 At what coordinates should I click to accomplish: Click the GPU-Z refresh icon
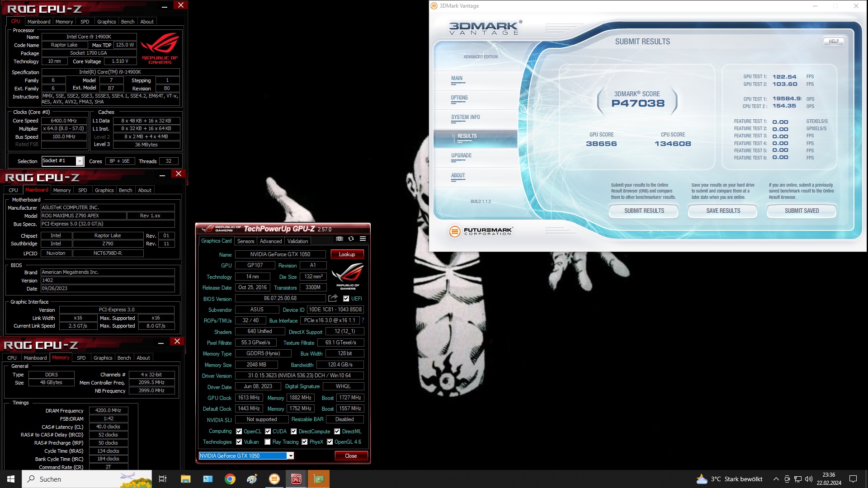point(351,239)
